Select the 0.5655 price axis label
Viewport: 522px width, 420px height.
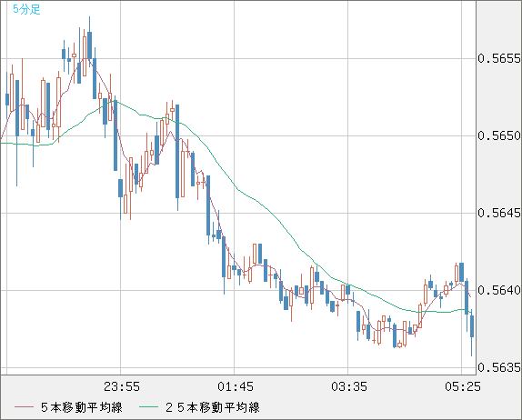(499, 58)
